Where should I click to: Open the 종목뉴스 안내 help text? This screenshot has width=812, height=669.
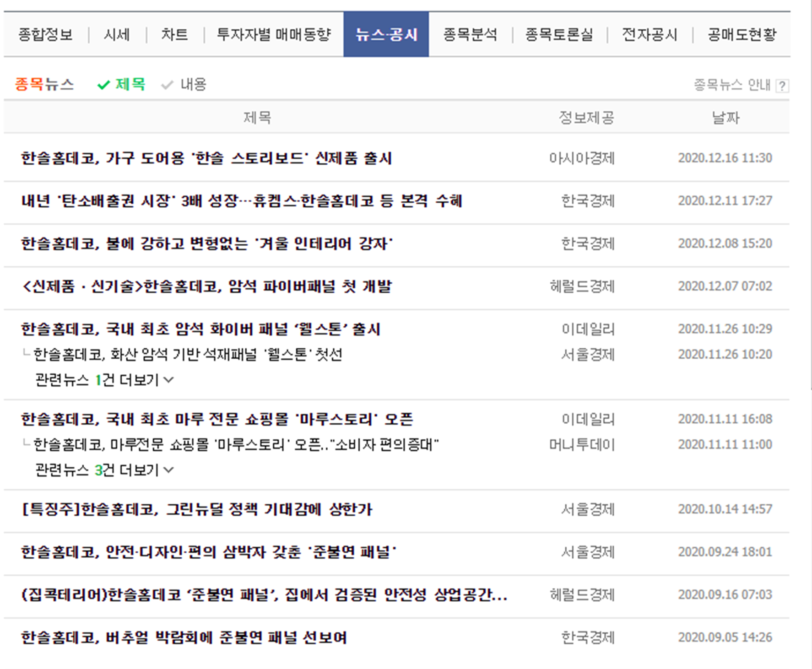point(732,85)
